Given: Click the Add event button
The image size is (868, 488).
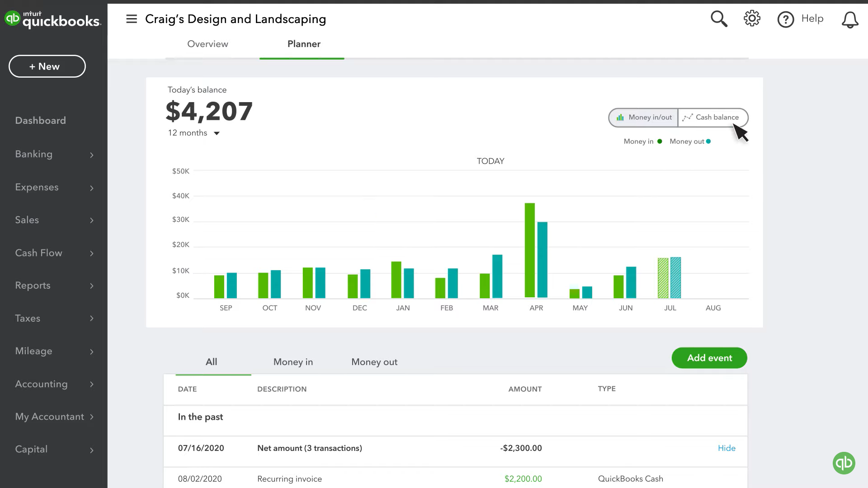Looking at the screenshot, I should tap(709, 357).
